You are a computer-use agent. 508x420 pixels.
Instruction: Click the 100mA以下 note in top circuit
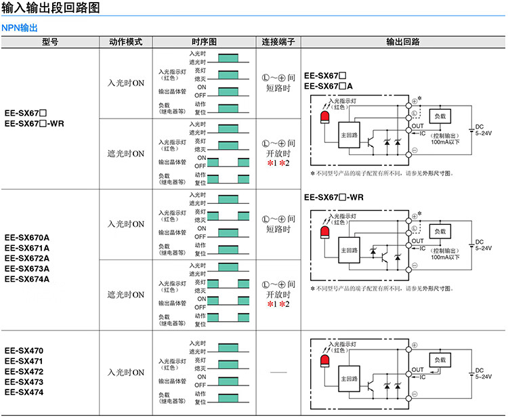pos(445,142)
